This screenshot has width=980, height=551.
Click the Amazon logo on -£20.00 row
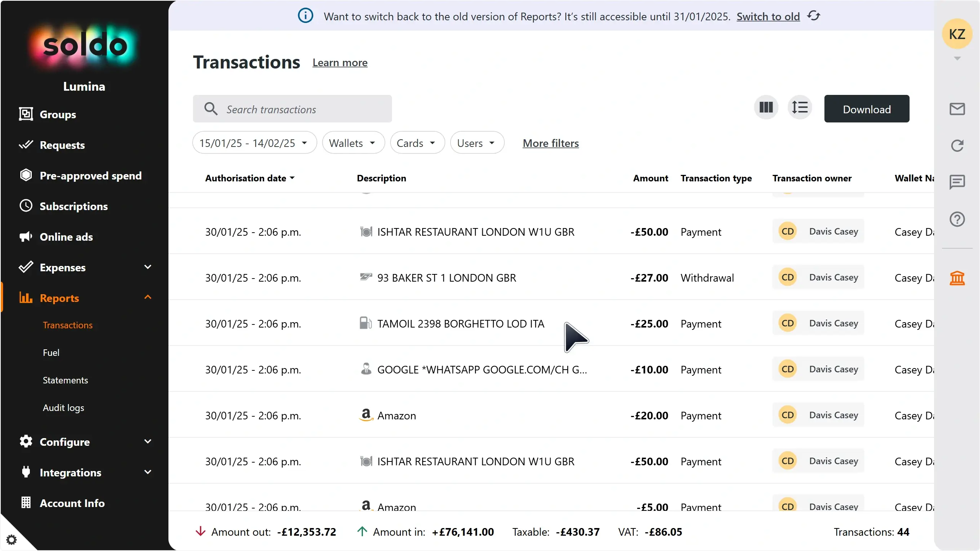(366, 414)
